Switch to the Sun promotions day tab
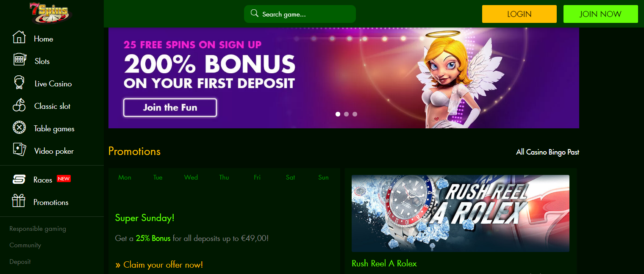The height and width of the screenshot is (274, 644). pos(323,177)
